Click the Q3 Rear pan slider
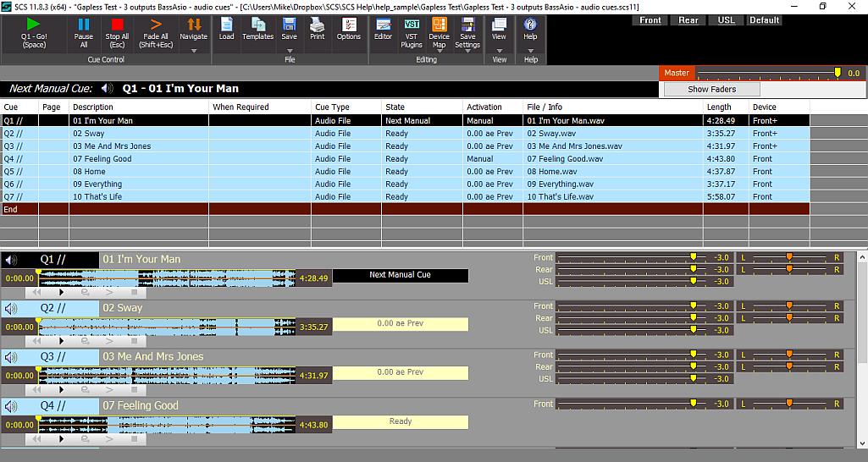 pos(789,367)
